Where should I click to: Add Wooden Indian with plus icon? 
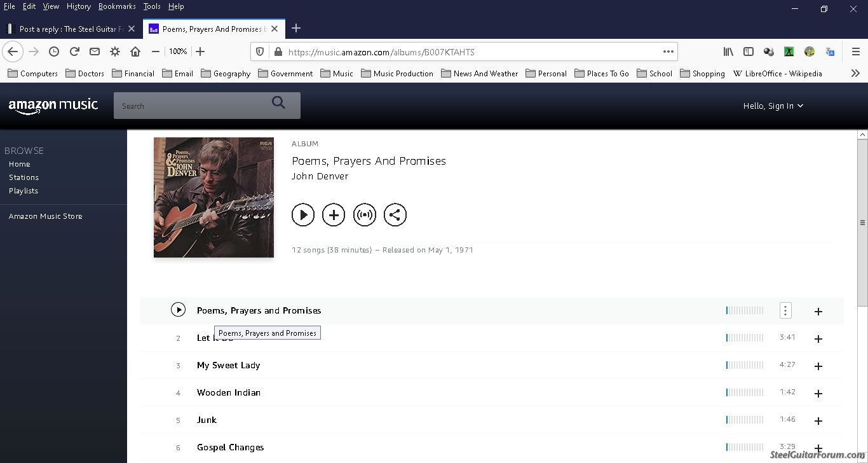818,394
